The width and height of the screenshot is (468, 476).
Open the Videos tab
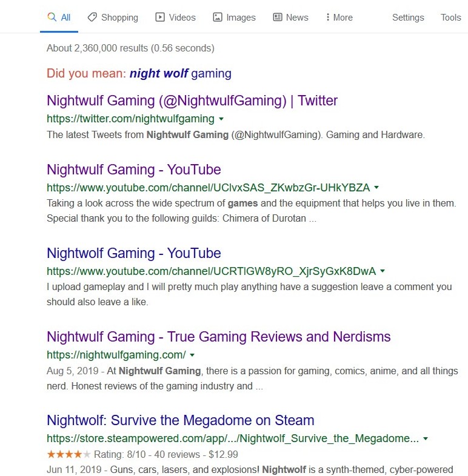tap(175, 18)
